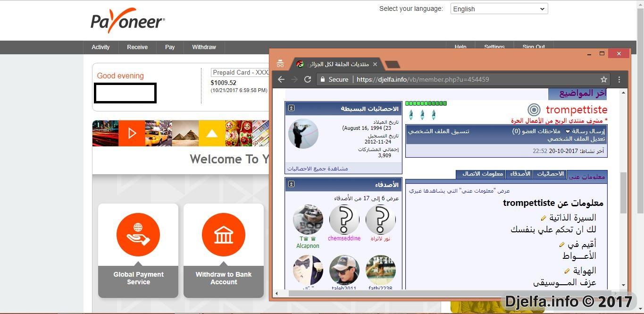The height and width of the screenshot is (314, 644).
Task: Open the Activity menu in Payoneer
Action: (x=100, y=47)
